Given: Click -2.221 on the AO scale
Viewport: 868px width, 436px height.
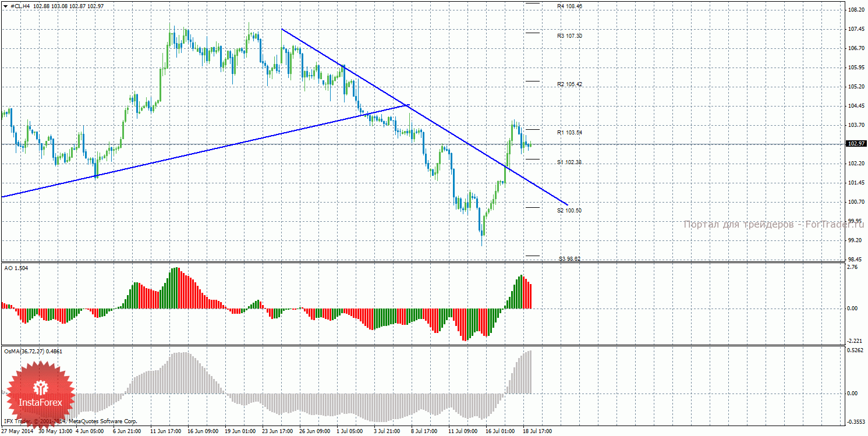Looking at the screenshot, I should [x=854, y=341].
